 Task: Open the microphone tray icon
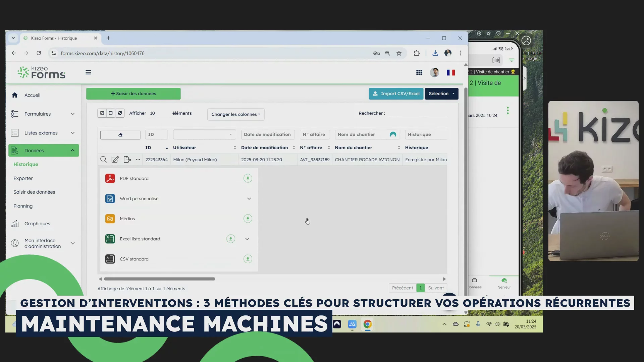tap(478, 324)
